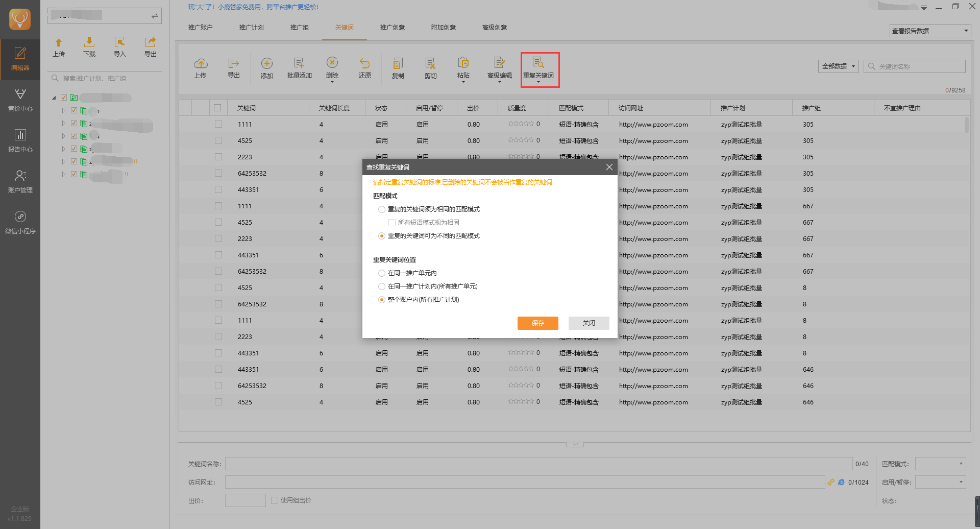Click the 复制 copy icon
This screenshot has height=529, width=980.
click(x=398, y=68)
